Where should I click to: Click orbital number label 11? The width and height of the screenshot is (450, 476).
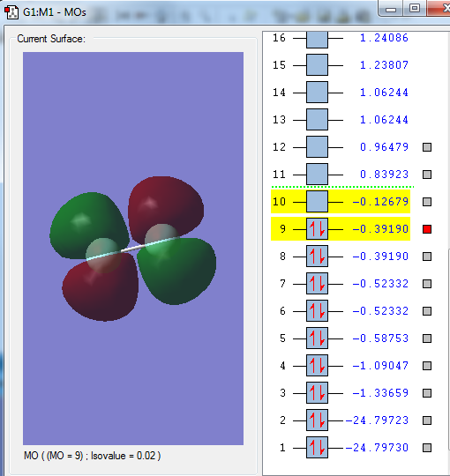click(279, 175)
